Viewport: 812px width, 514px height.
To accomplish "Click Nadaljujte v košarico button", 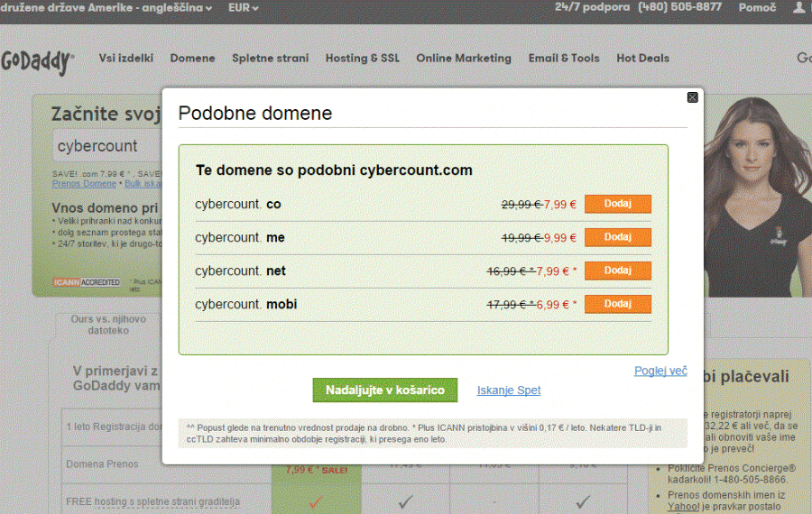I will (x=385, y=390).
